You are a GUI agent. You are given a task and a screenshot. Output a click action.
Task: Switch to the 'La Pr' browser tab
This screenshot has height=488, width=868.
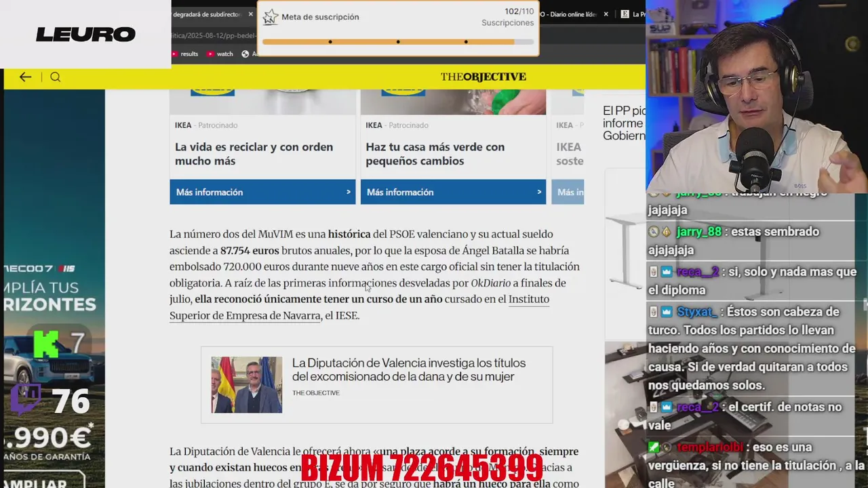click(x=633, y=14)
